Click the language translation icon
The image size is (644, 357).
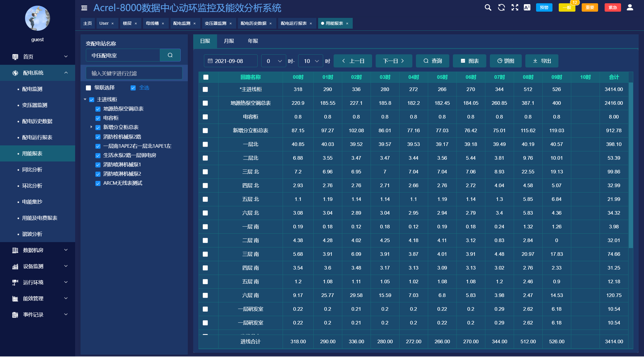tap(527, 7)
